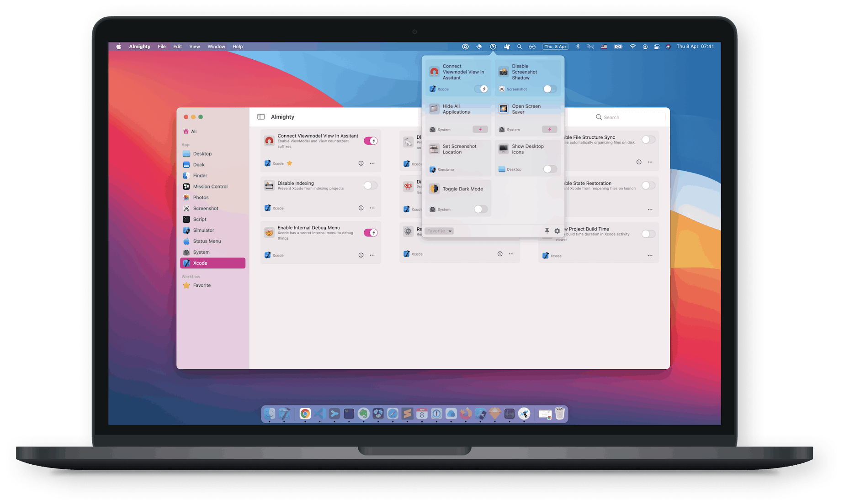Open Control Center in the menu bar
Image resolution: width=844 pixels, height=504 pixels.
click(x=657, y=47)
